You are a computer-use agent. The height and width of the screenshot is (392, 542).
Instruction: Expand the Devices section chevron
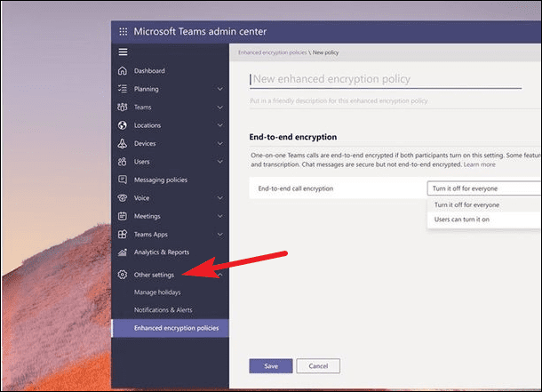[x=219, y=143]
